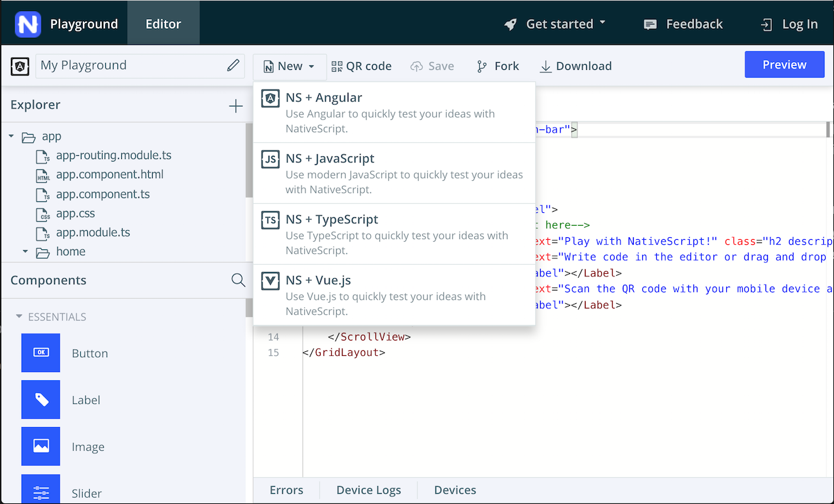Click the plus icon in Explorer header
This screenshot has width=834, height=504.
point(236,106)
